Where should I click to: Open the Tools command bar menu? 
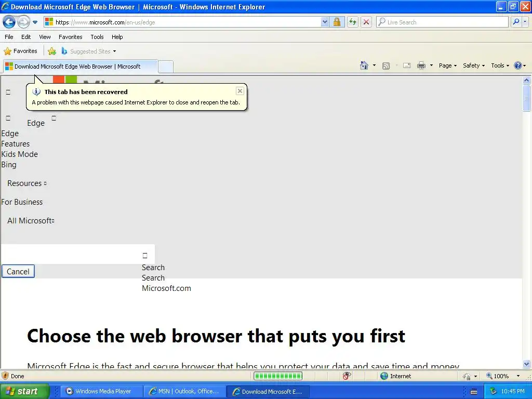pos(500,65)
